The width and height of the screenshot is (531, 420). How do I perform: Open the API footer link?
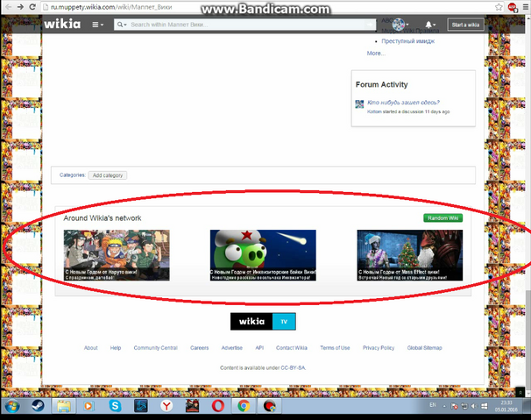point(259,348)
